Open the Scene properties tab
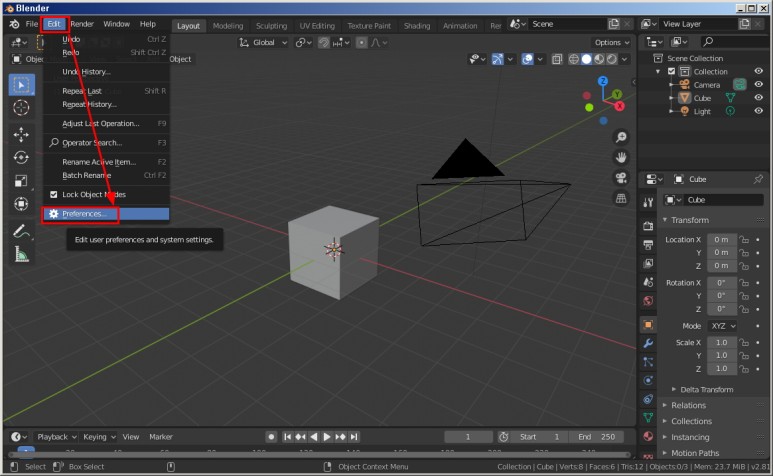The image size is (773, 476). coord(648,282)
